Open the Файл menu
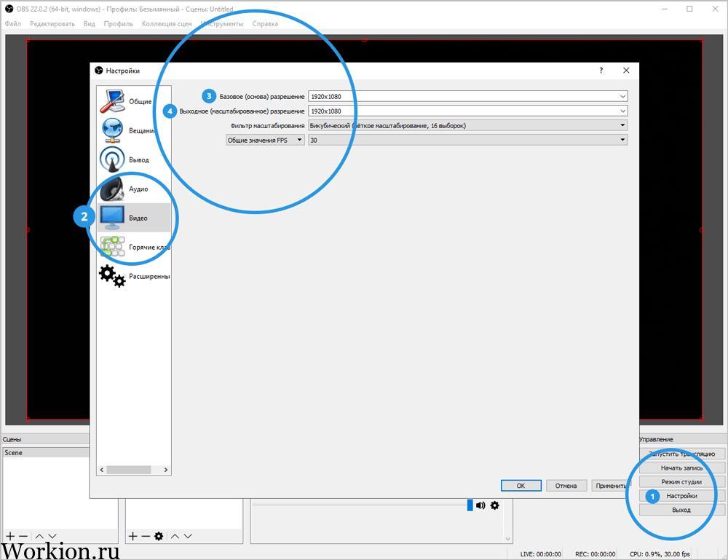This screenshot has width=728, height=560. [x=13, y=24]
